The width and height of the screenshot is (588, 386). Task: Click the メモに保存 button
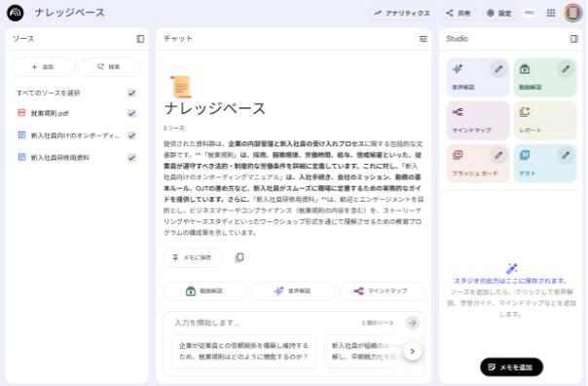[193, 257]
